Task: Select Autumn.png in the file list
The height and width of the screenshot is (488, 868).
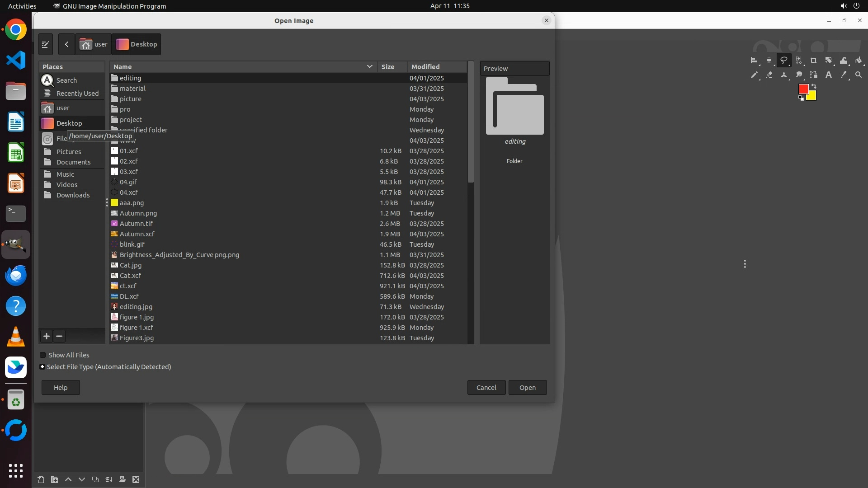Action: (138, 213)
